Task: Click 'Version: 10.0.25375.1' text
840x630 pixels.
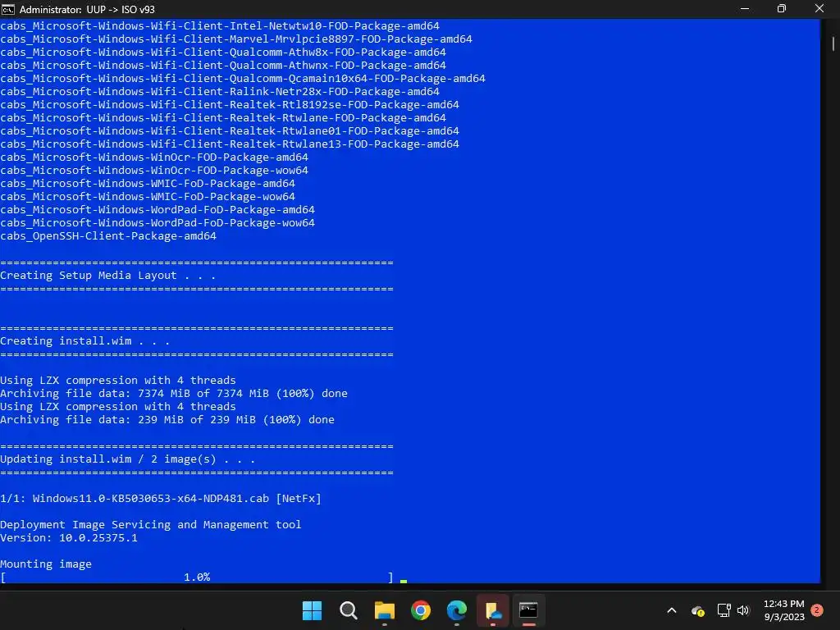Action: [69, 538]
